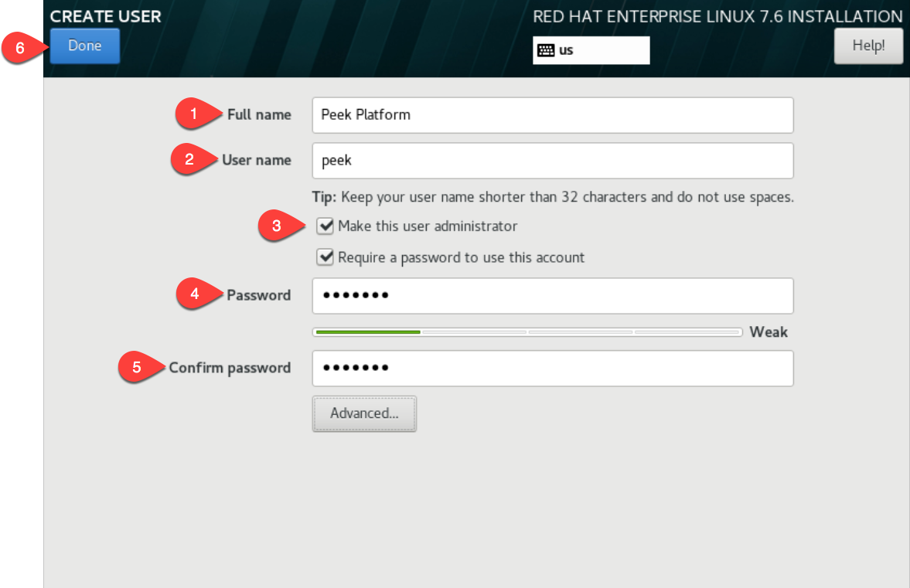The image size is (910, 588).
Task: Select the us keyboard layout indicator
Action: 591,50
